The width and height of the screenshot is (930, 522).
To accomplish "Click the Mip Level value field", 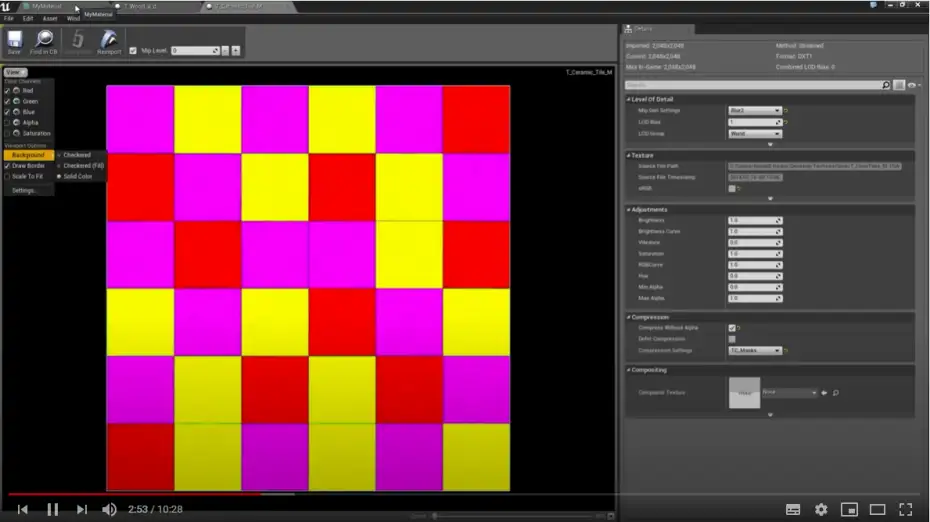I will pos(195,51).
